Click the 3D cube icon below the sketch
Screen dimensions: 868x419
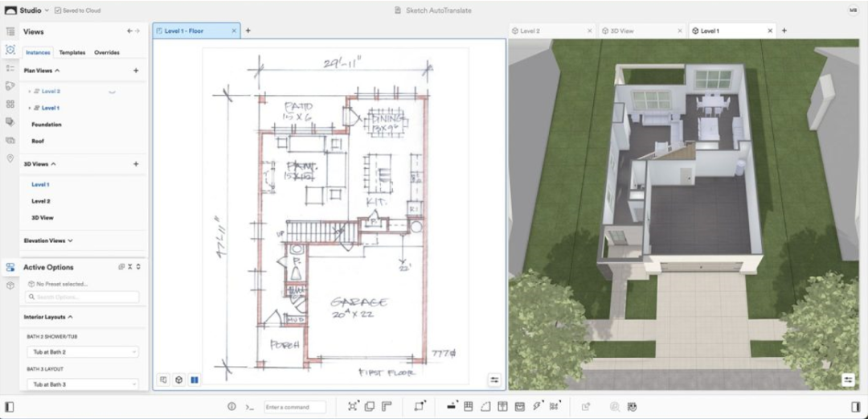178,380
